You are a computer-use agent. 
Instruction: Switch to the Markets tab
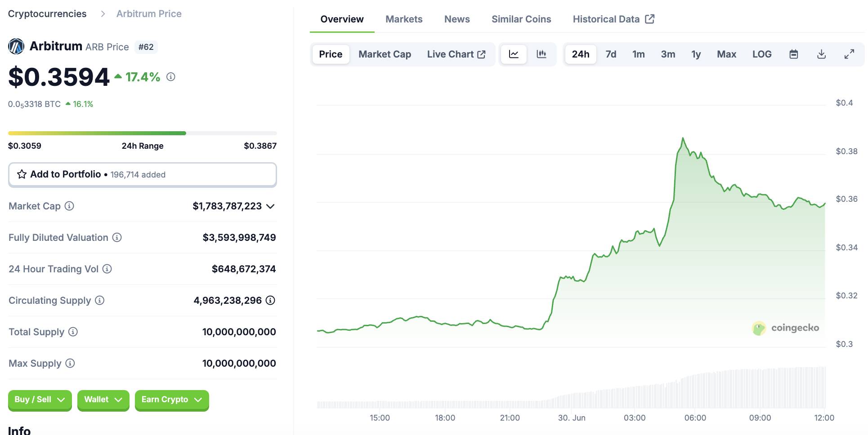pyautogui.click(x=404, y=19)
